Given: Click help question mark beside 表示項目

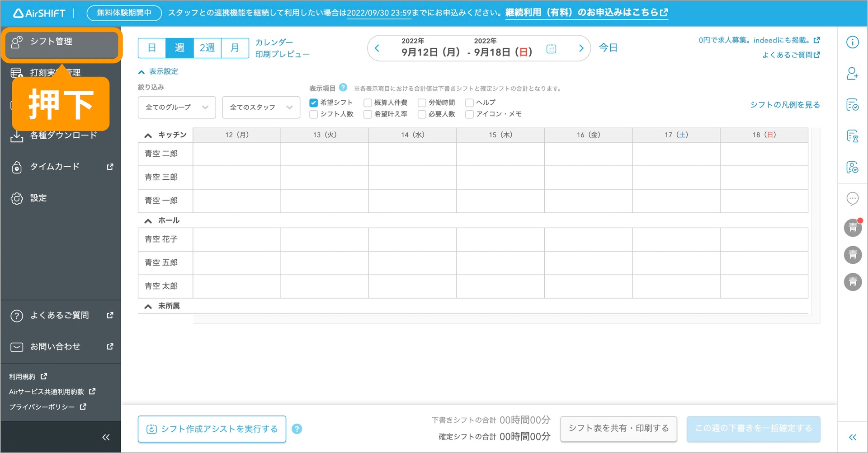Looking at the screenshot, I should (x=343, y=88).
